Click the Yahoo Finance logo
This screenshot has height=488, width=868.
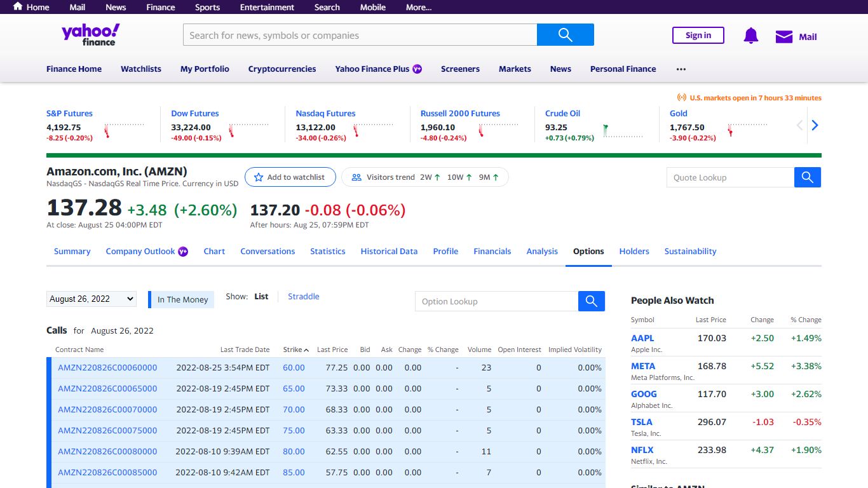tap(90, 35)
